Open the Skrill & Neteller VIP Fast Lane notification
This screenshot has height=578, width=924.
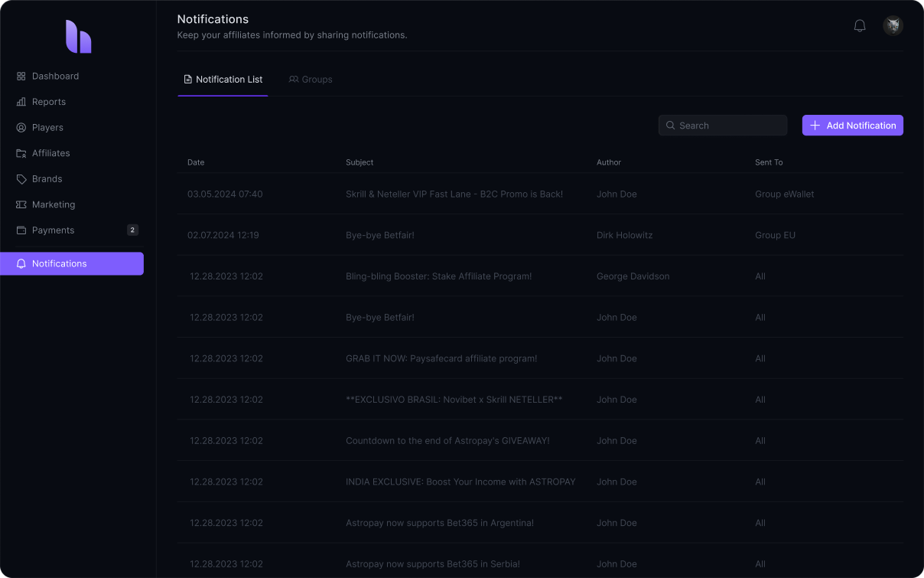pyautogui.click(x=454, y=194)
